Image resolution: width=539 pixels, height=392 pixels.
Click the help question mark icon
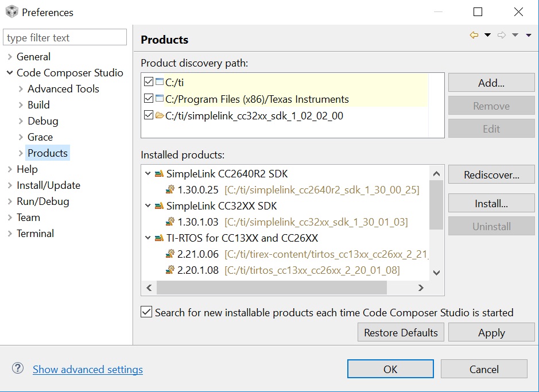[18, 368]
